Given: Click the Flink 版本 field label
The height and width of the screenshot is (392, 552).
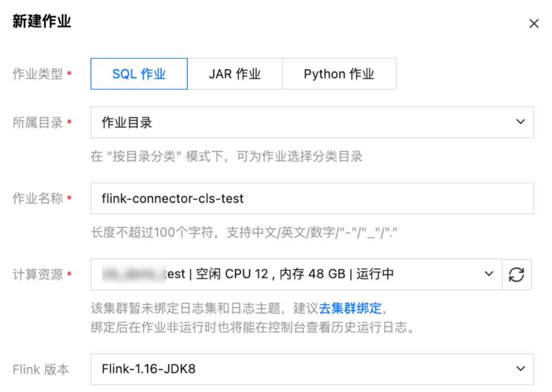Looking at the screenshot, I should (x=41, y=370).
